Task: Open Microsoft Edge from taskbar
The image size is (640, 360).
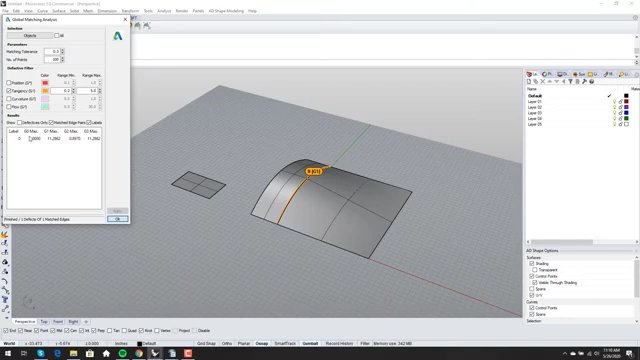Action: pos(57,353)
